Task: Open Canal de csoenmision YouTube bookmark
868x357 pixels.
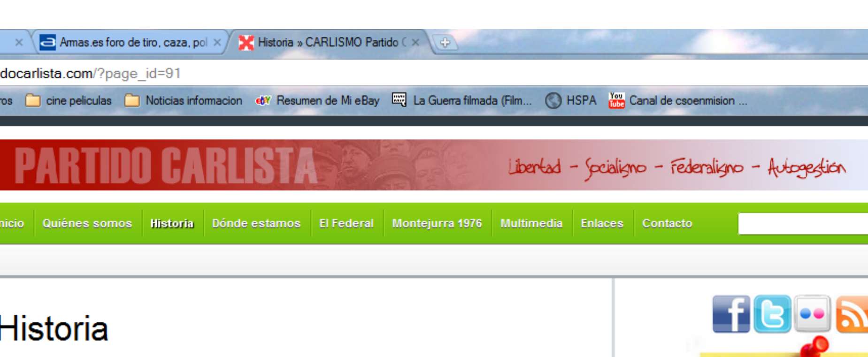Action: (677, 100)
